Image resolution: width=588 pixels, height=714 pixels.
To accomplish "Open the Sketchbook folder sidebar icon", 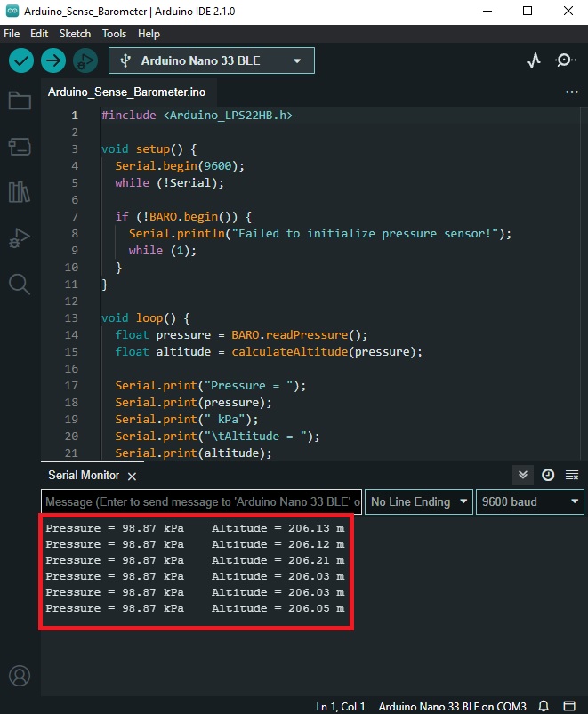I will click(20, 100).
